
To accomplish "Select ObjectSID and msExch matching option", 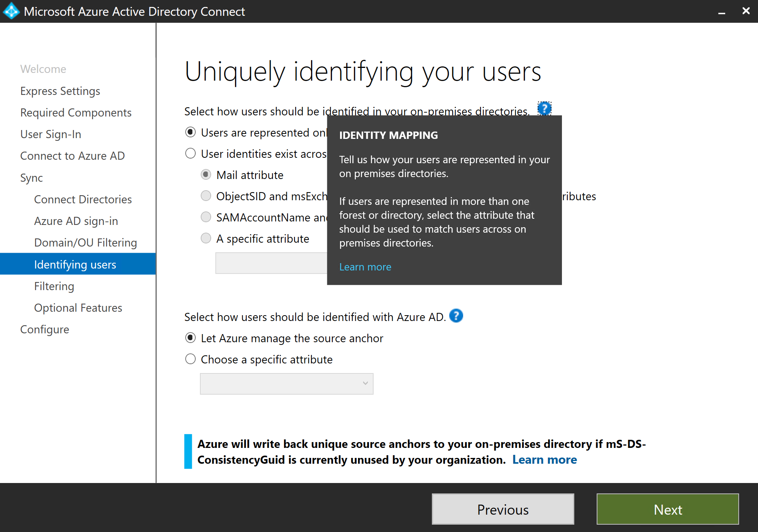I will click(x=206, y=196).
